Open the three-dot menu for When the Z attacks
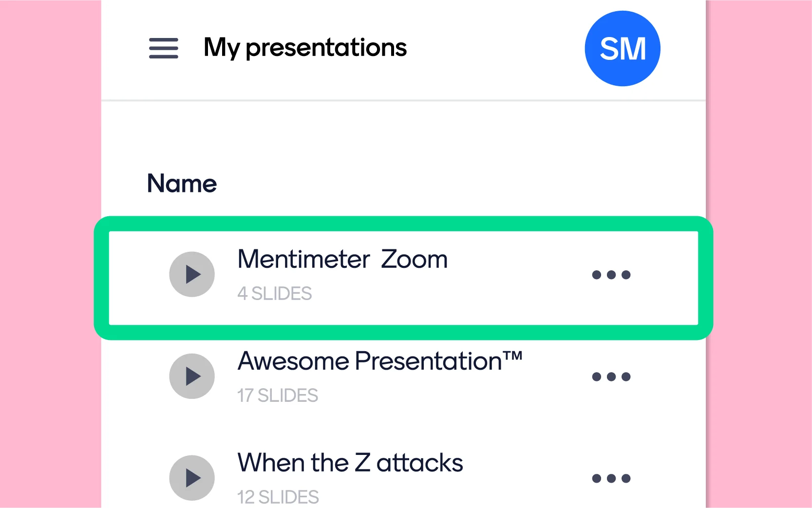The width and height of the screenshot is (812, 508). tap(612, 478)
